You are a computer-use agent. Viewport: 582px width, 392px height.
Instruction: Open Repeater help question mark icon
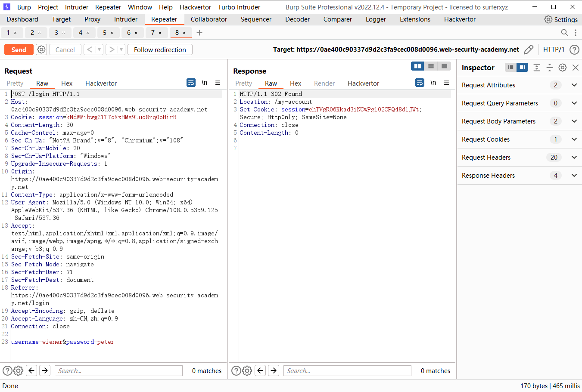point(574,49)
